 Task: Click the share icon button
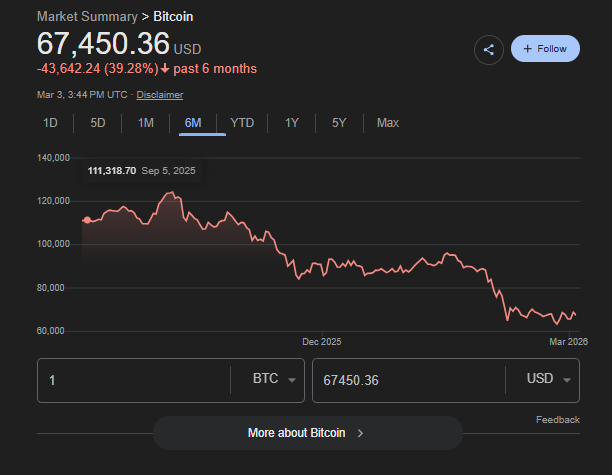(489, 49)
